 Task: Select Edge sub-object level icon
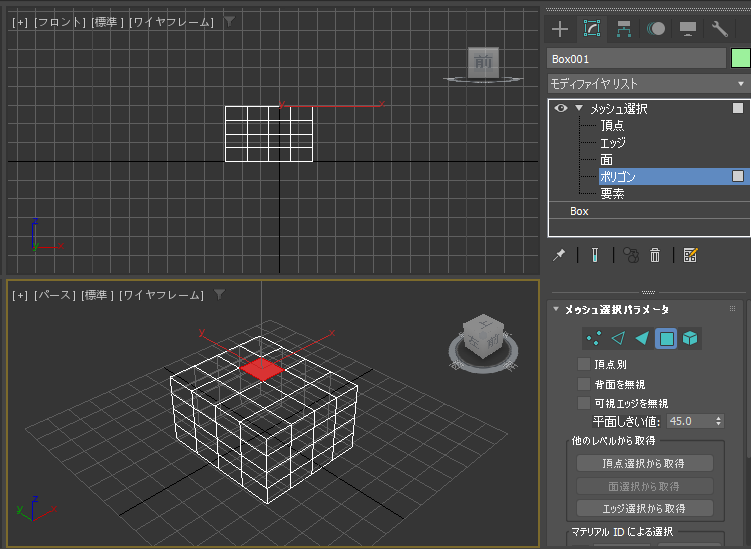(618, 338)
